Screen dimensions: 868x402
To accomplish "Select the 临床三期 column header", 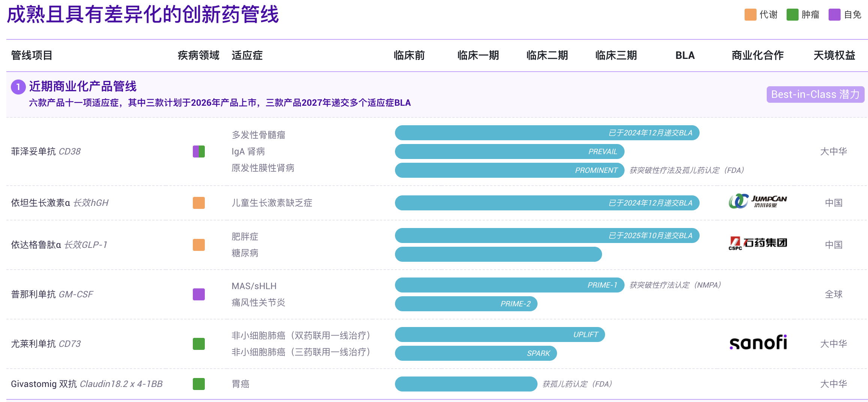I will 616,55.
